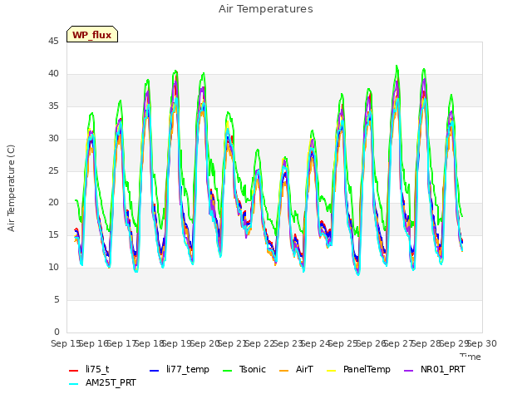Click the purple NR01_PRT legend color marker
This screenshot has height=399, width=532.
408,371
